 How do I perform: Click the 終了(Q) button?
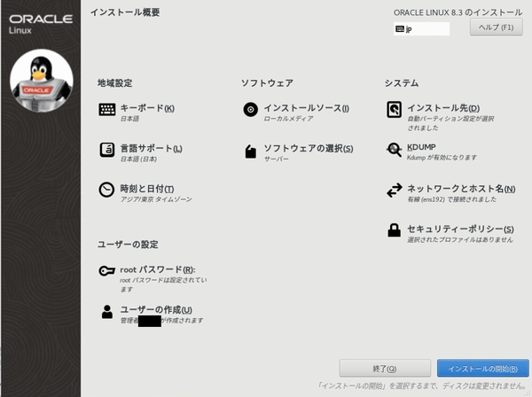coord(385,368)
